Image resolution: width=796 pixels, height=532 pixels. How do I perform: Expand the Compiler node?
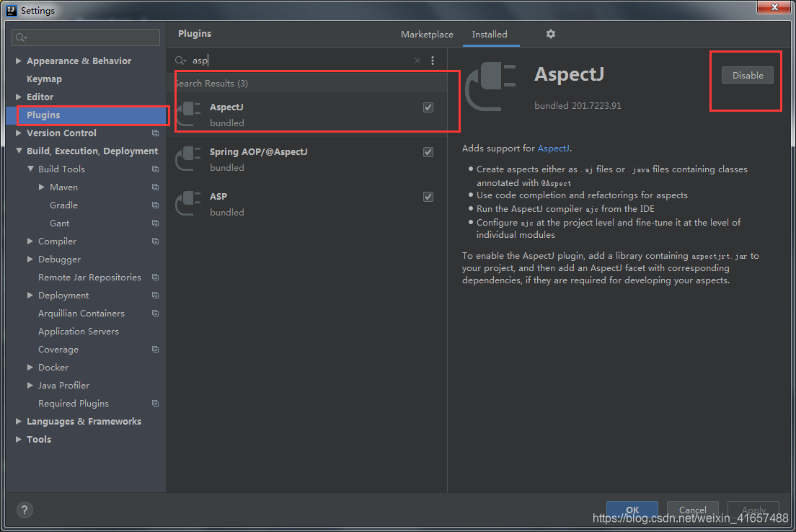tap(30, 241)
